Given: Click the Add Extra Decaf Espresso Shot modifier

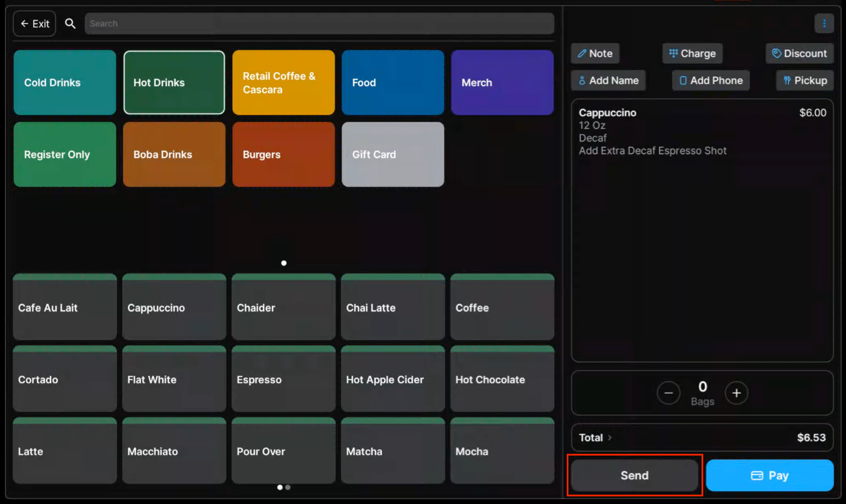Looking at the screenshot, I should pyautogui.click(x=652, y=151).
